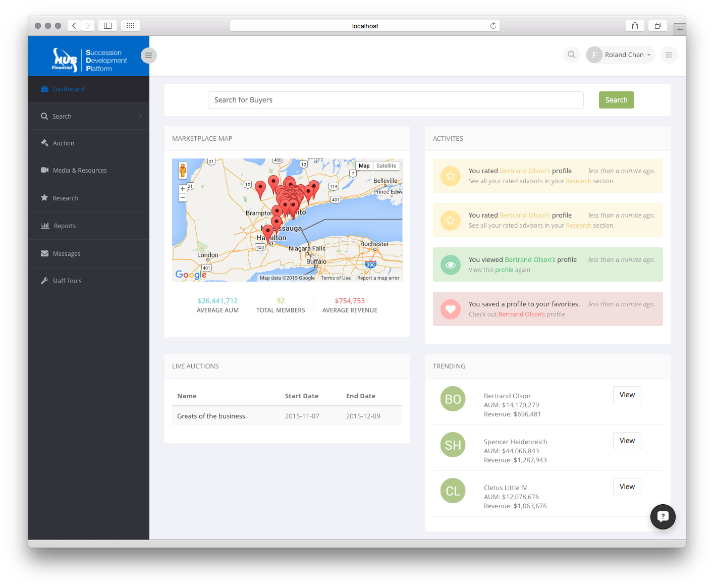Toggle the sidebar collapse hamburger button

148,56
